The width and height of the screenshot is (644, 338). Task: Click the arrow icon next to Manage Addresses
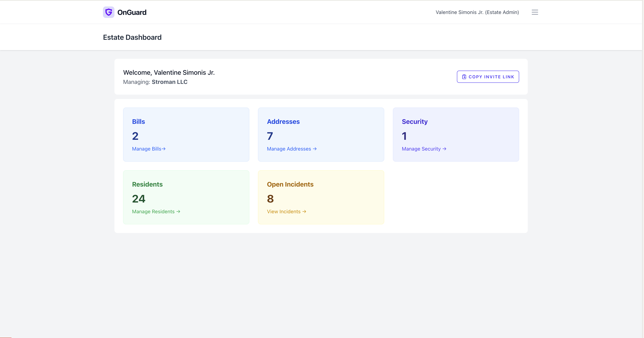[x=314, y=149]
